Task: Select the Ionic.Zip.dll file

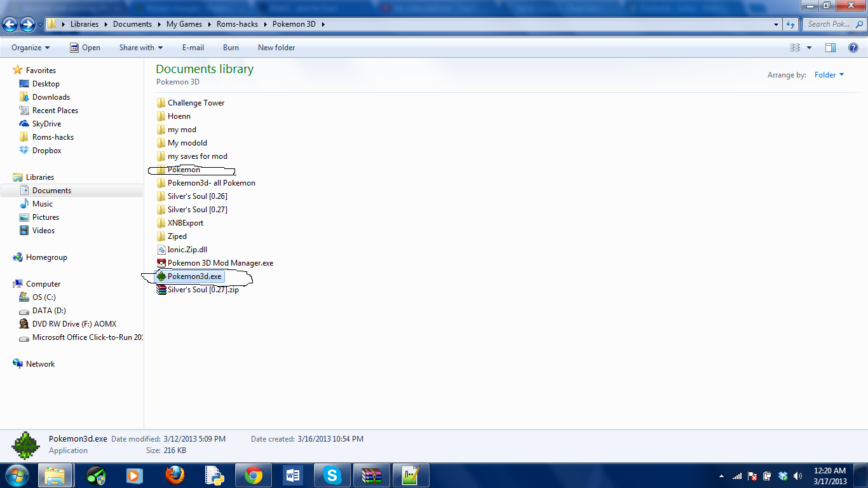Action: point(187,250)
